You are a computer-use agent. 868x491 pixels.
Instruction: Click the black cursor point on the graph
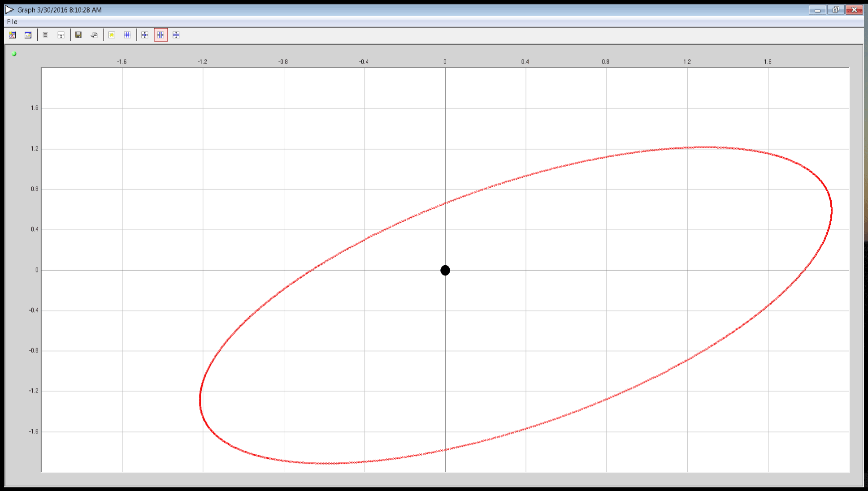coord(445,270)
